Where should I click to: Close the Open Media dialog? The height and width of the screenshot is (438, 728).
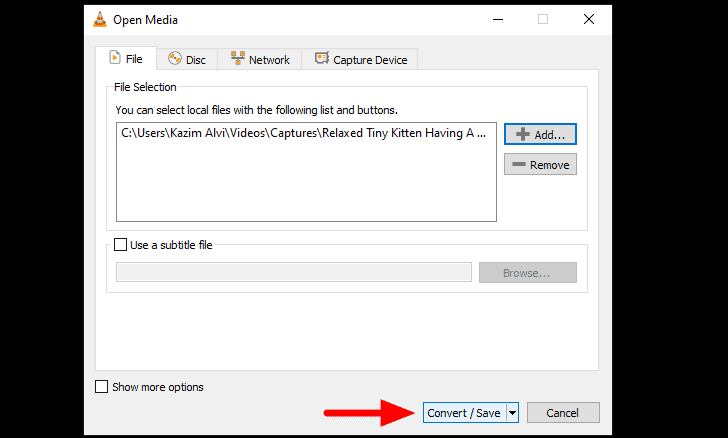[x=589, y=20]
